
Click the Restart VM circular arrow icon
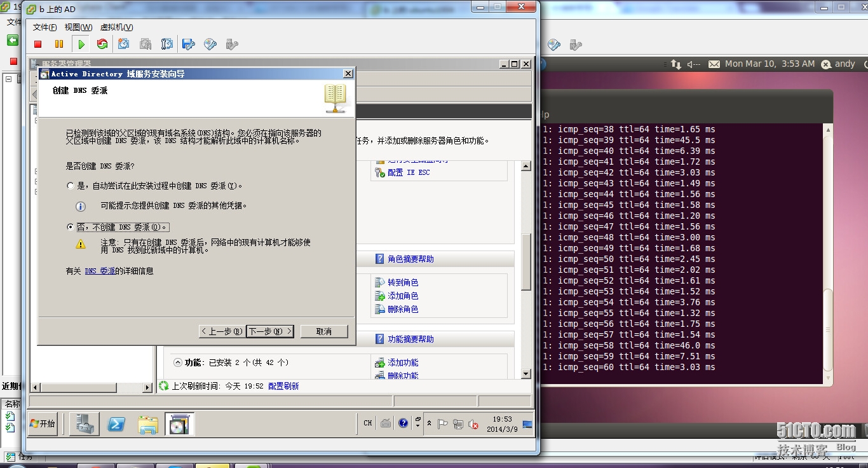point(102,44)
